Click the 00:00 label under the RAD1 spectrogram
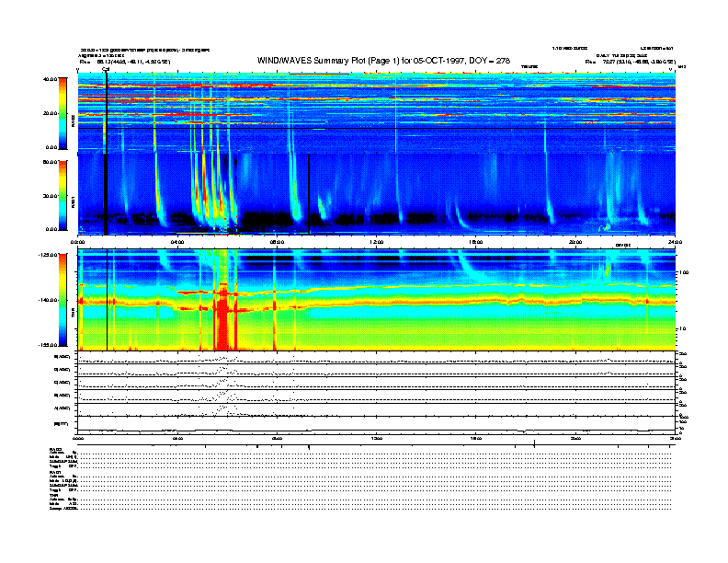This screenshot has height=563, width=728. pos(77,242)
